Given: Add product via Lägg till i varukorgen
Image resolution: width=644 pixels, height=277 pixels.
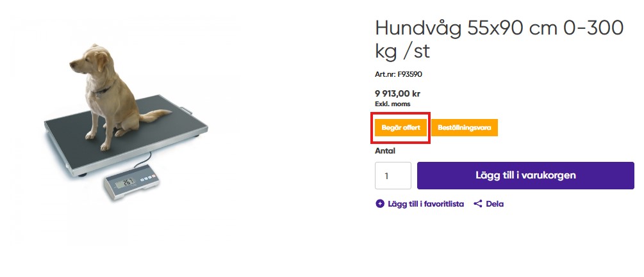Looking at the screenshot, I should (525, 175).
